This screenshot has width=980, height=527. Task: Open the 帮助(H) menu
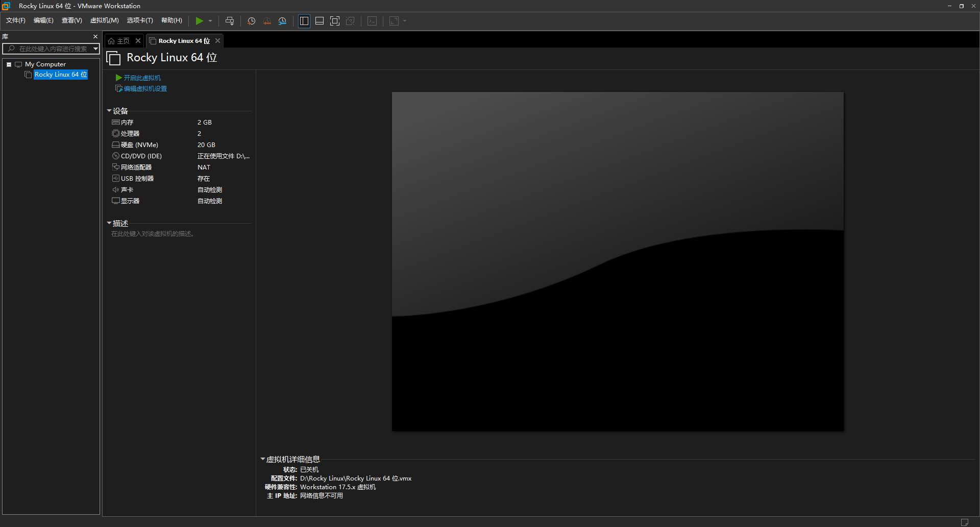[171, 20]
